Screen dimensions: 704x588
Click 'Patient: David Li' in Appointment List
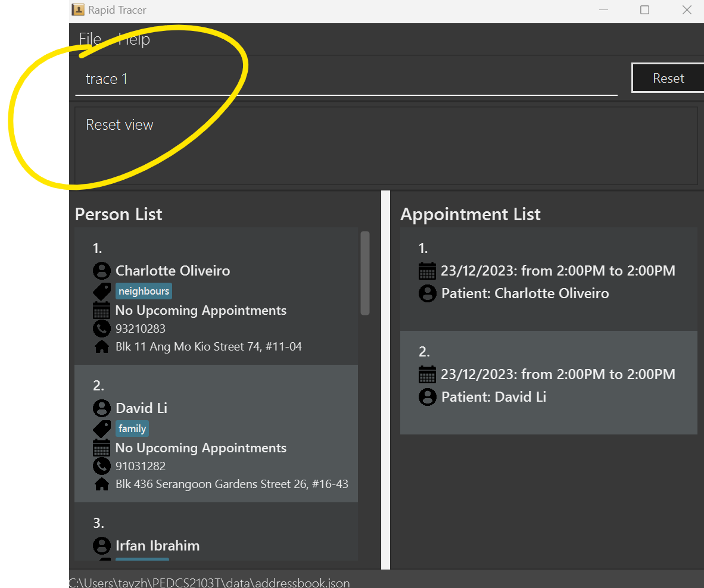coord(494,397)
